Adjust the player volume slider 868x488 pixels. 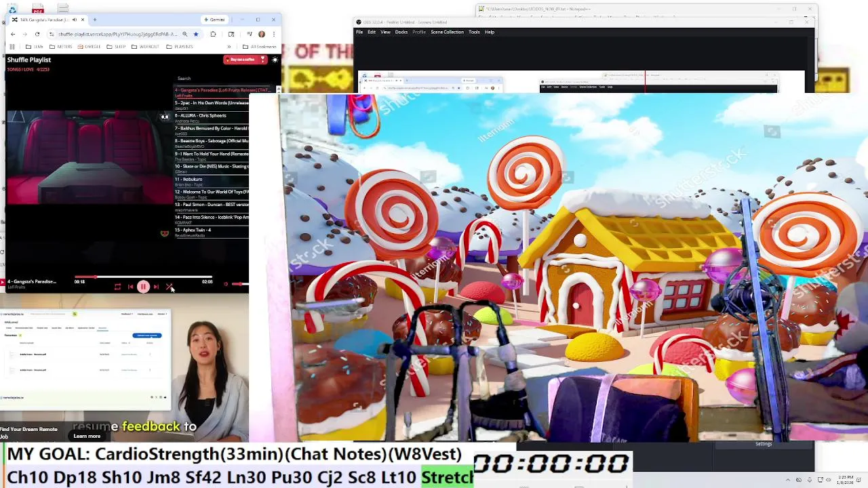(x=240, y=284)
